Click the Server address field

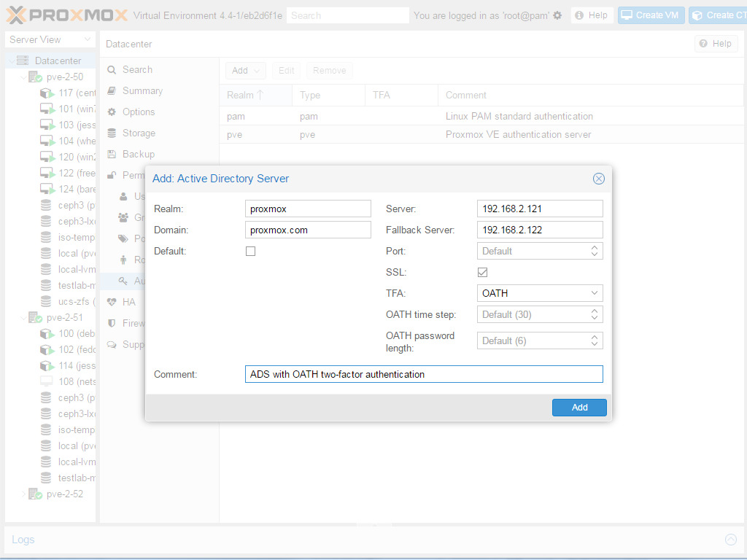pos(540,209)
